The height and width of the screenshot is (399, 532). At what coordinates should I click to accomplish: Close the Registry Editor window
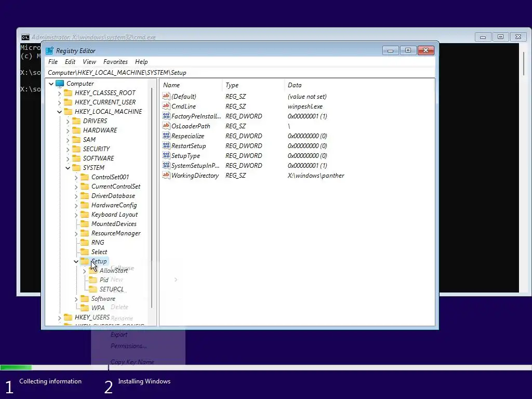pyautogui.click(x=426, y=50)
